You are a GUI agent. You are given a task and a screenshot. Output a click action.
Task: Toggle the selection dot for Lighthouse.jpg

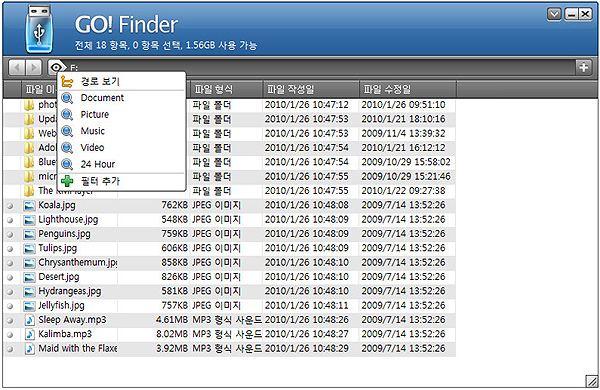10,220
